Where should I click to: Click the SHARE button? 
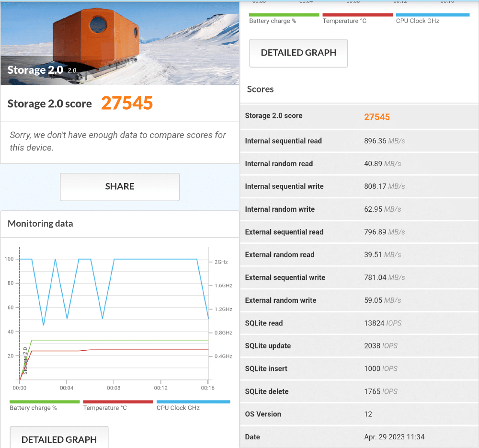point(119,186)
